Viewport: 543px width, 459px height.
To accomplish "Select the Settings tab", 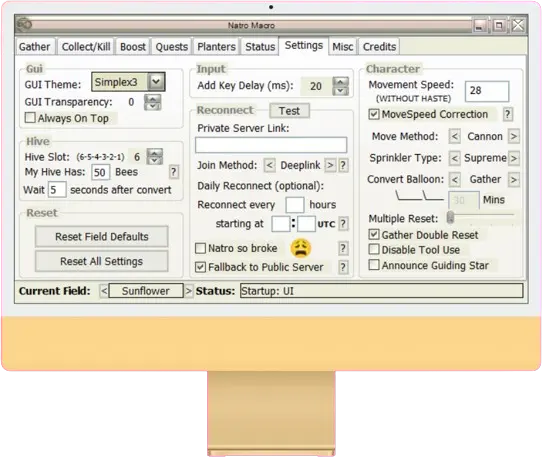I will [304, 45].
